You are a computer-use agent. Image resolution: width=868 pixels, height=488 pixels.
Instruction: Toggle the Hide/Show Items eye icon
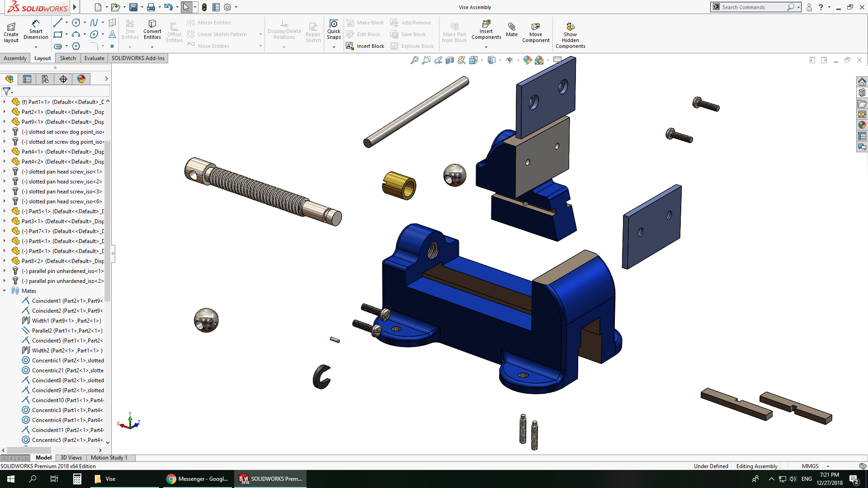[x=509, y=60]
